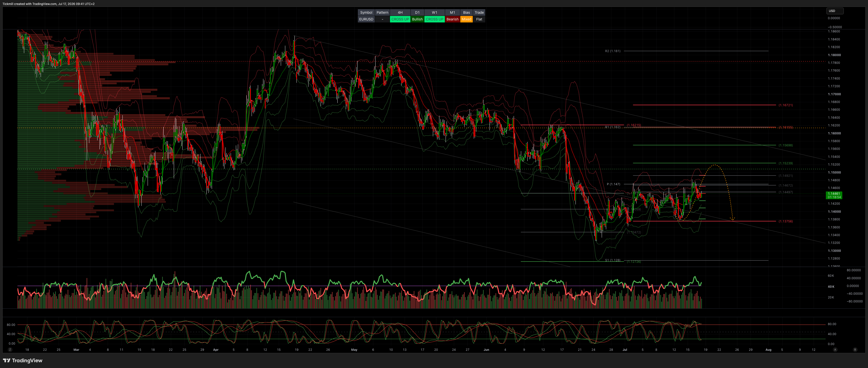Click the P (1.147) pivot label
Viewport: 868px width, 368px height.
click(x=613, y=184)
